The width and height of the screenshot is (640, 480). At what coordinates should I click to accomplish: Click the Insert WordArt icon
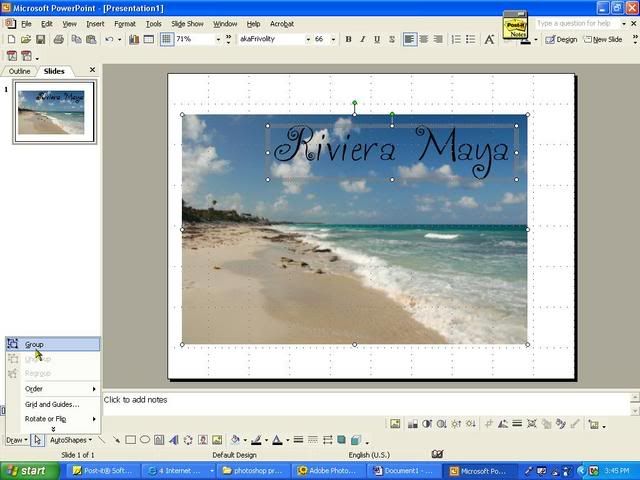tap(174, 440)
